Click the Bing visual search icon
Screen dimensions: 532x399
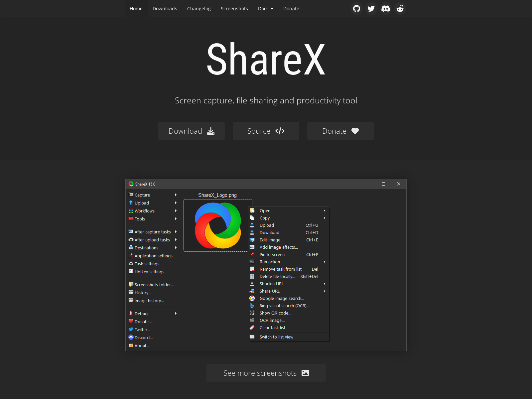pyautogui.click(x=252, y=306)
